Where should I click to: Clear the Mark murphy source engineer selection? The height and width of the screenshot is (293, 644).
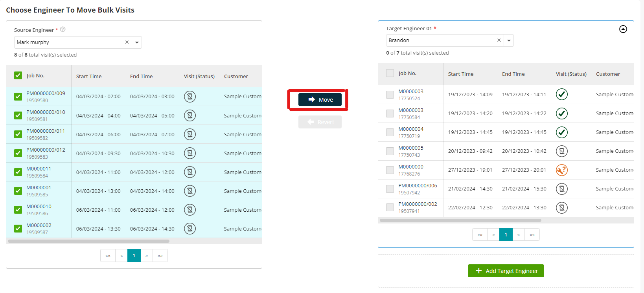[127, 42]
